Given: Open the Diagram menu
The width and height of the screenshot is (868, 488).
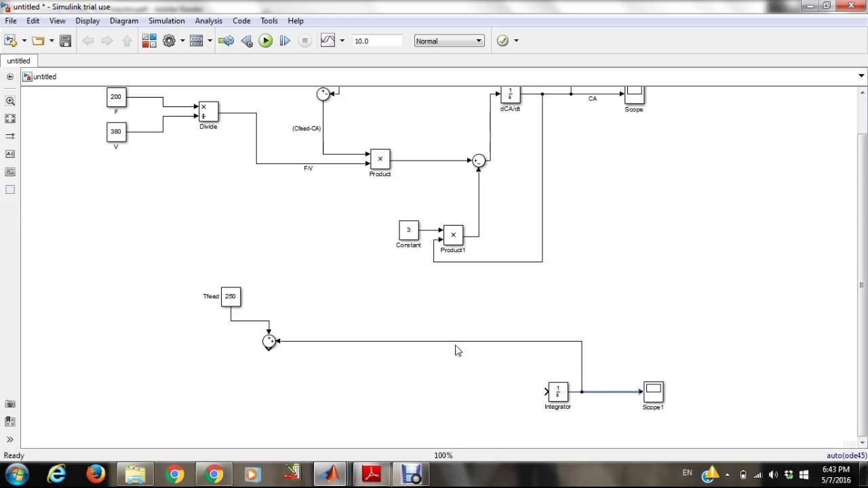Looking at the screenshot, I should pyautogui.click(x=124, y=21).
